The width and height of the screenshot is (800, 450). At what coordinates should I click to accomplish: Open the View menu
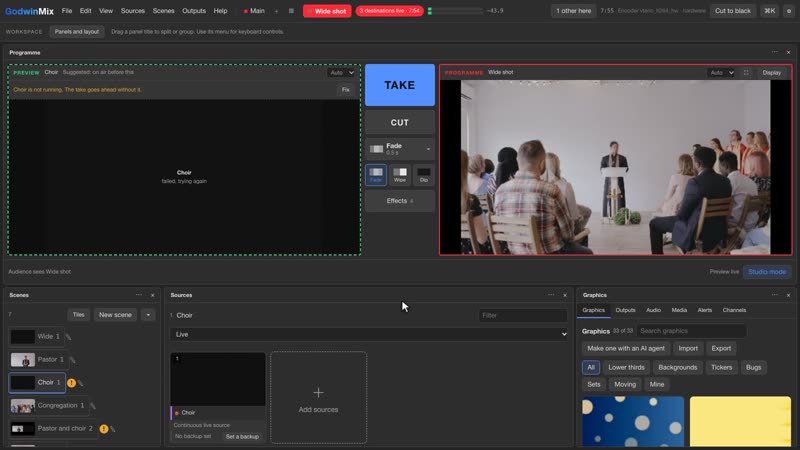point(106,11)
